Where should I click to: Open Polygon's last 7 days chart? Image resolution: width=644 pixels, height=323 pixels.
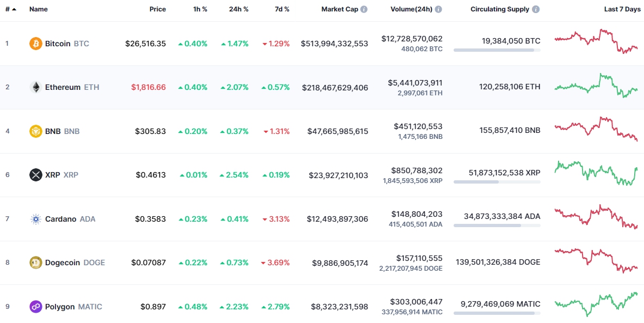pos(596,304)
